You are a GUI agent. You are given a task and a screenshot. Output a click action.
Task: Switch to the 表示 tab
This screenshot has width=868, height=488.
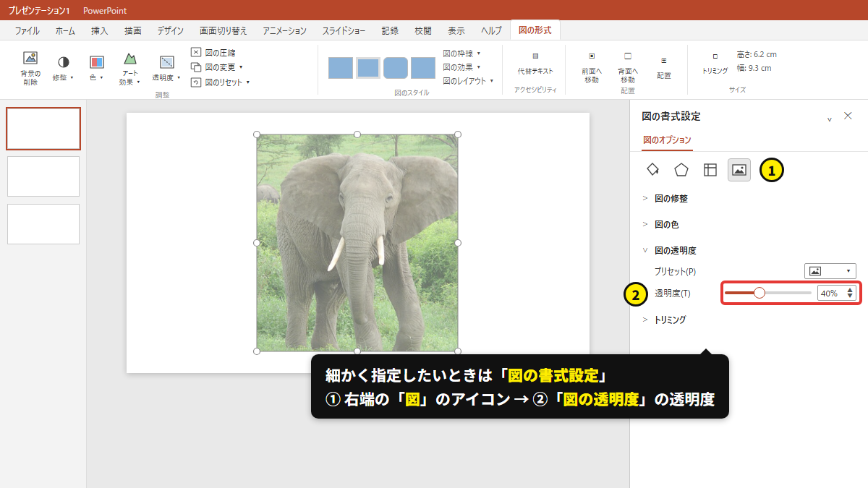coord(456,30)
